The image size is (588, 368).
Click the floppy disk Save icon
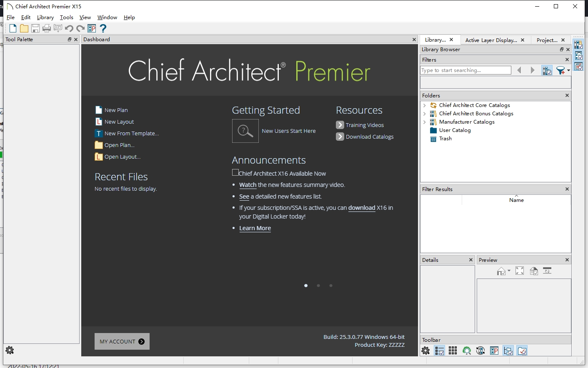click(35, 28)
